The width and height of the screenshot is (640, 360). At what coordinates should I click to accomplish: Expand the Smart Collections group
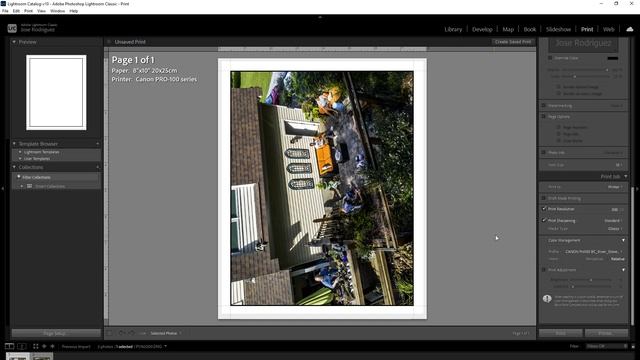coord(22,186)
